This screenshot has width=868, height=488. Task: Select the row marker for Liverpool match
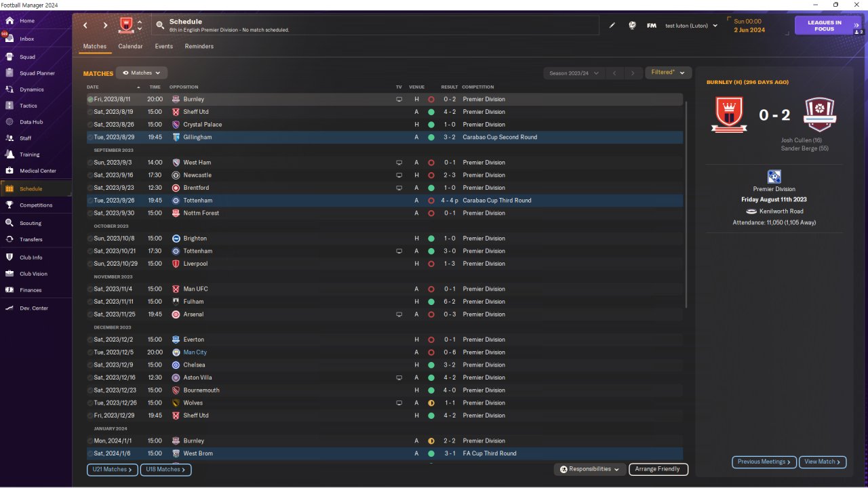[90, 264]
